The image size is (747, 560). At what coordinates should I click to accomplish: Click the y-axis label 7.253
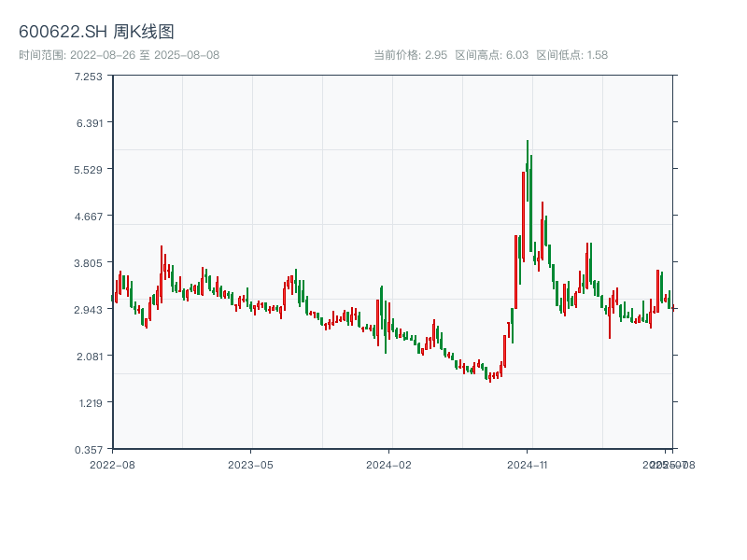[88, 77]
